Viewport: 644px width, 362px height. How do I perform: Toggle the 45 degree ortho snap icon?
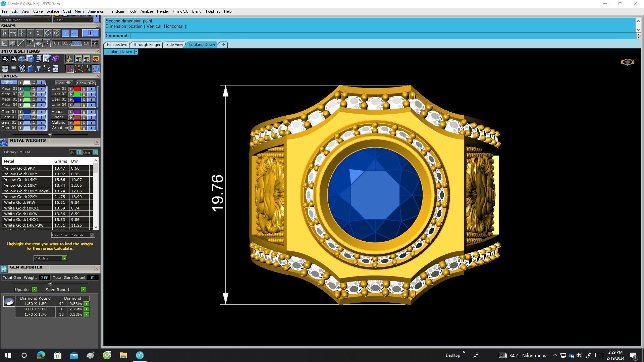(30, 43)
